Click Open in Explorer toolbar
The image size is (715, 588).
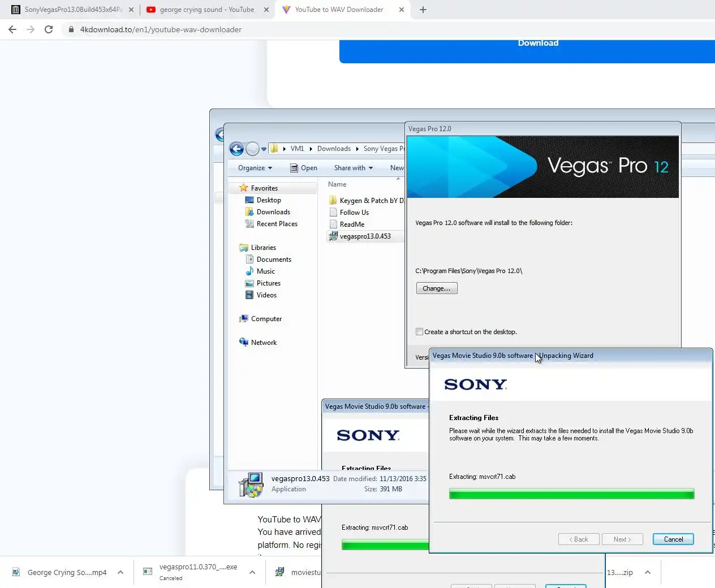(x=304, y=168)
